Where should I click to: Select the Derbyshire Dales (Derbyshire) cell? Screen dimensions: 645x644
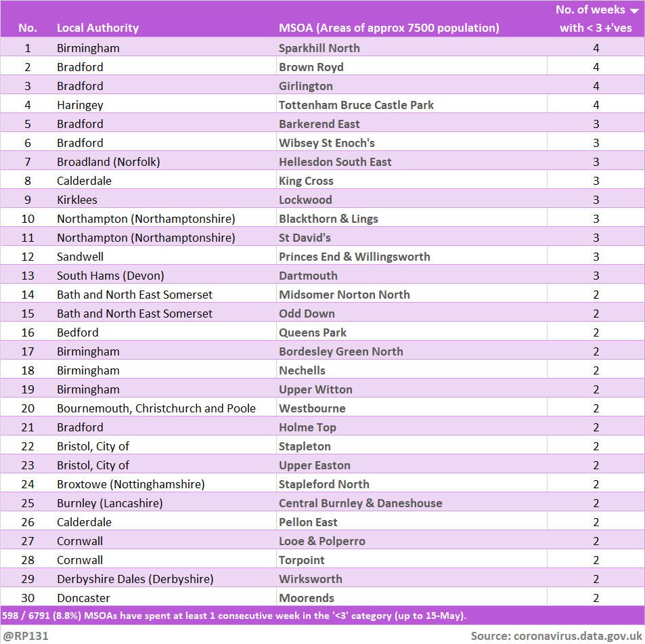click(135, 579)
